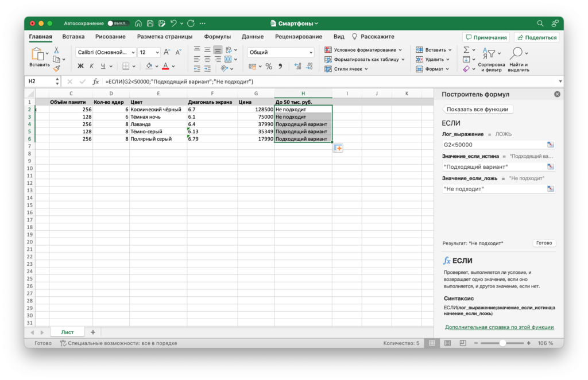
Task: Click Показать все функции button
Action: tap(477, 110)
